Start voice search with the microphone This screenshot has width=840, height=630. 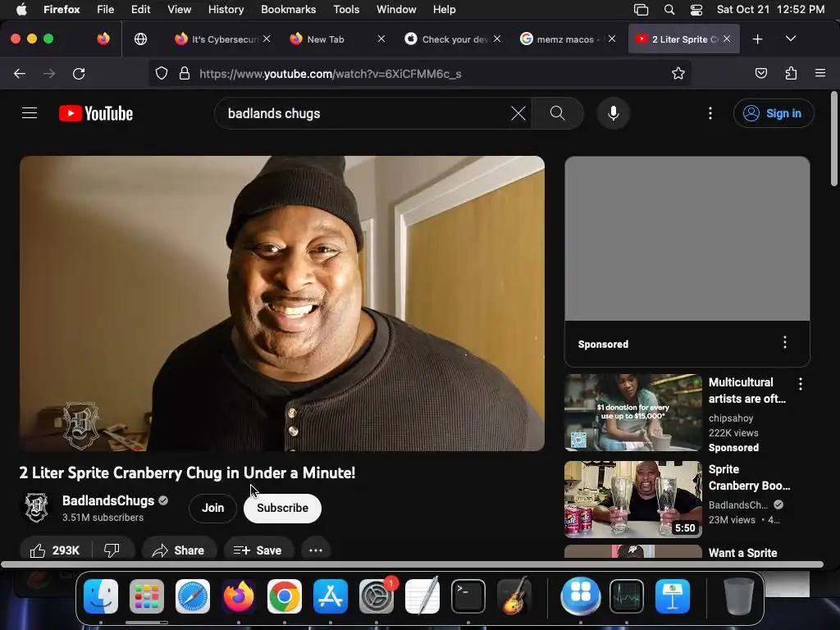pyautogui.click(x=614, y=113)
